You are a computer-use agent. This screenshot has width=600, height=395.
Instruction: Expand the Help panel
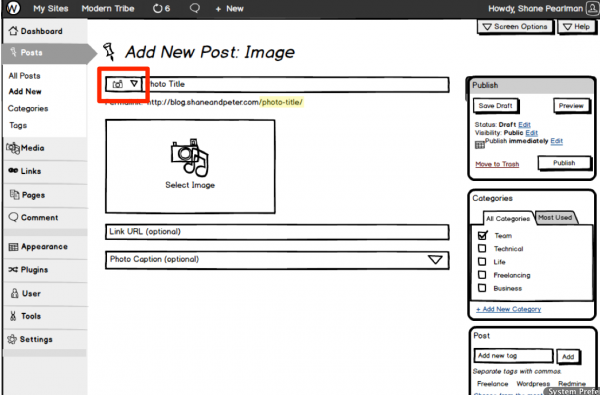577,26
